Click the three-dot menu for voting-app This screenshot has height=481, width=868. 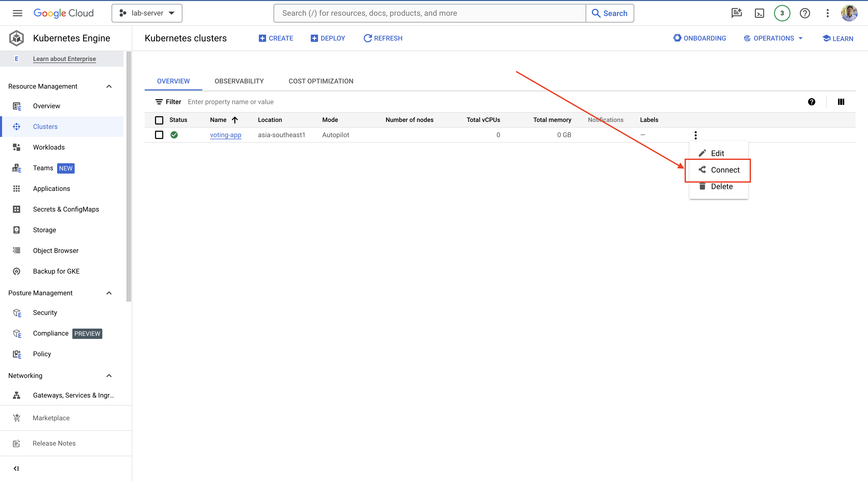point(696,135)
